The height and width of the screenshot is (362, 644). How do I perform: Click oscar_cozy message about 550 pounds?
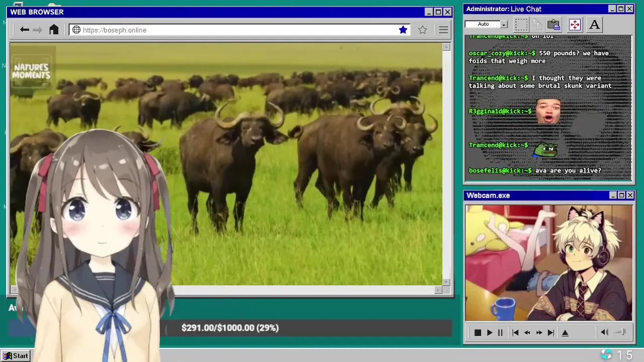pyautogui.click(x=539, y=57)
